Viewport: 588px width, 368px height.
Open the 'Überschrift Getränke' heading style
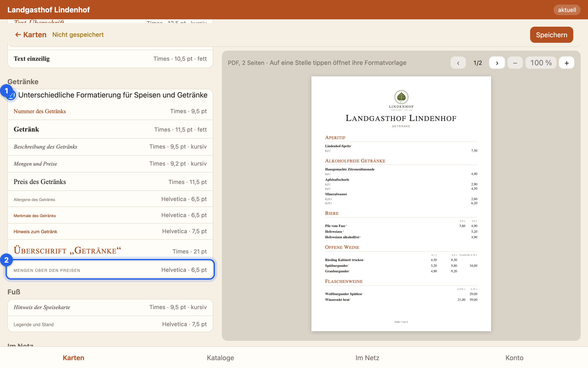pyautogui.click(x=110, y=250)
